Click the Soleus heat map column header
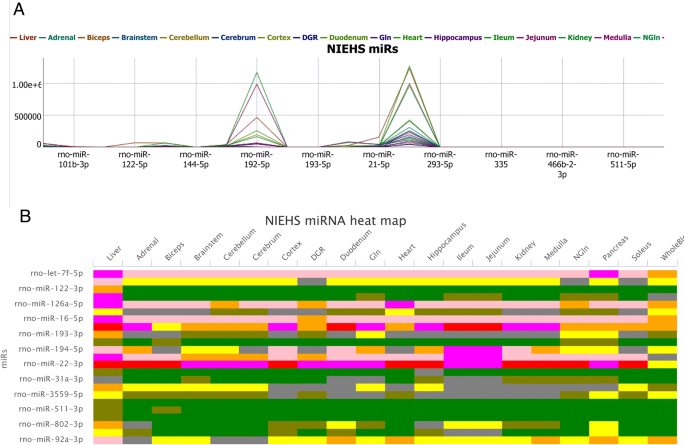 (x=641, y=251)
